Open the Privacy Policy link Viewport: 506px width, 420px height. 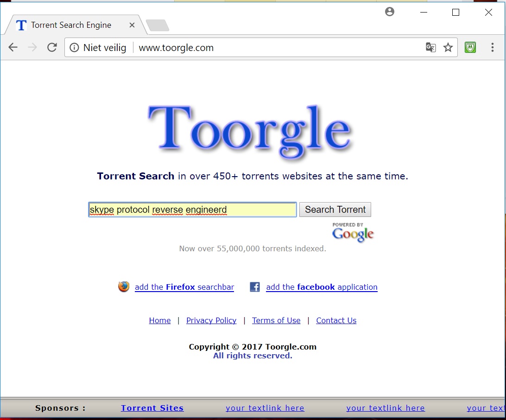[x=211, y=320]
